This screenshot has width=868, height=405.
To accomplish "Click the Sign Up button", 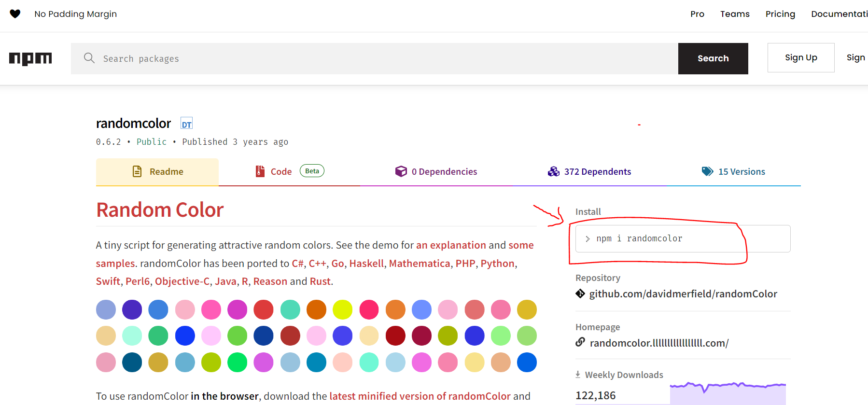I will click(801, 57).
